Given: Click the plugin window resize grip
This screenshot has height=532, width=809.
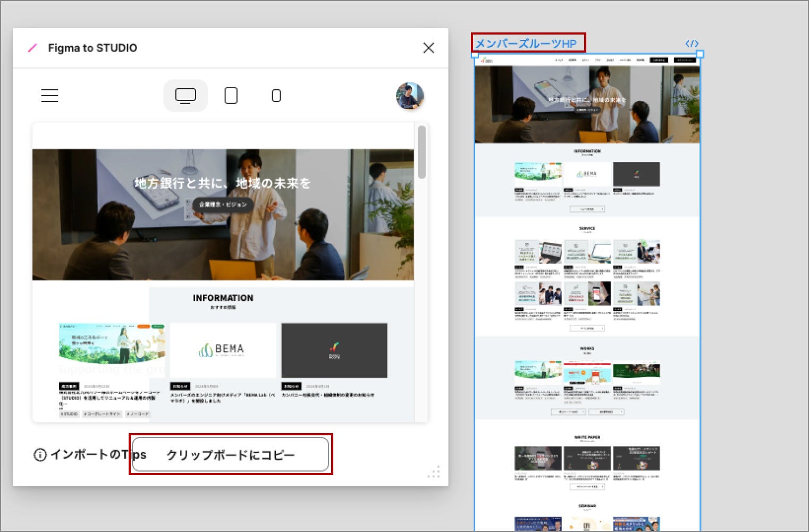Looking at the screenshot, I should [434, 472].
